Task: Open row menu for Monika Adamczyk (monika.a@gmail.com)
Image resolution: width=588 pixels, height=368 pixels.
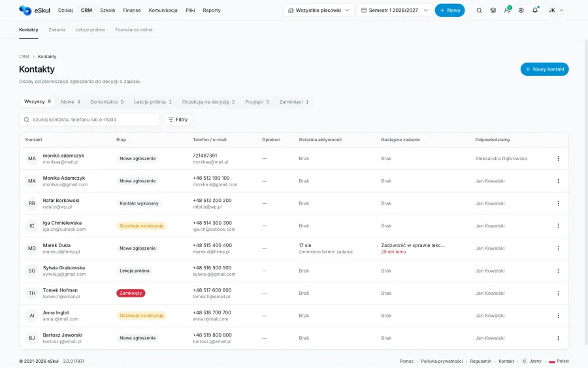Action: 558,181
